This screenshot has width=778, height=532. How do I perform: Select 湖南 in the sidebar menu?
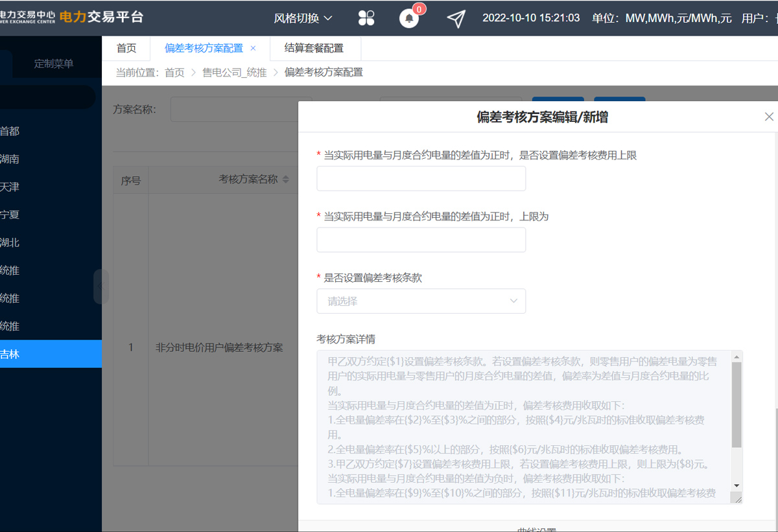(51, 159)
